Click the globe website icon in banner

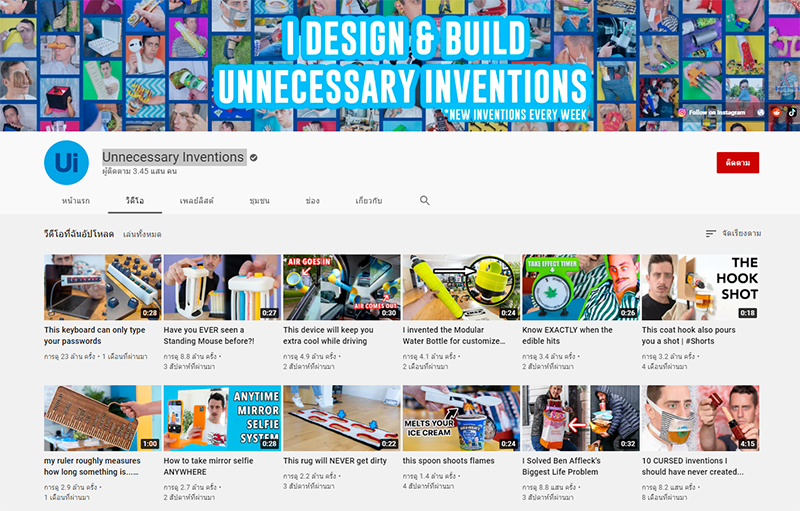point(761,112)
